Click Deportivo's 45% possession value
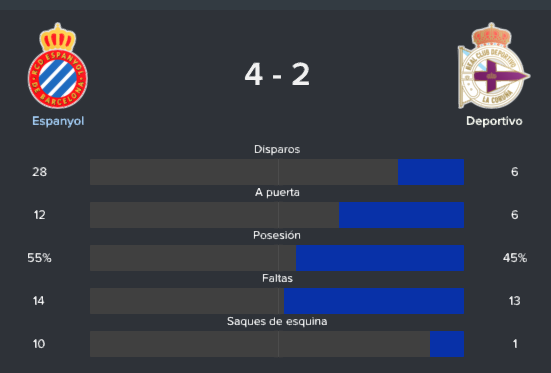The width and height of the screenshot is (551, 373). (515, 258)
